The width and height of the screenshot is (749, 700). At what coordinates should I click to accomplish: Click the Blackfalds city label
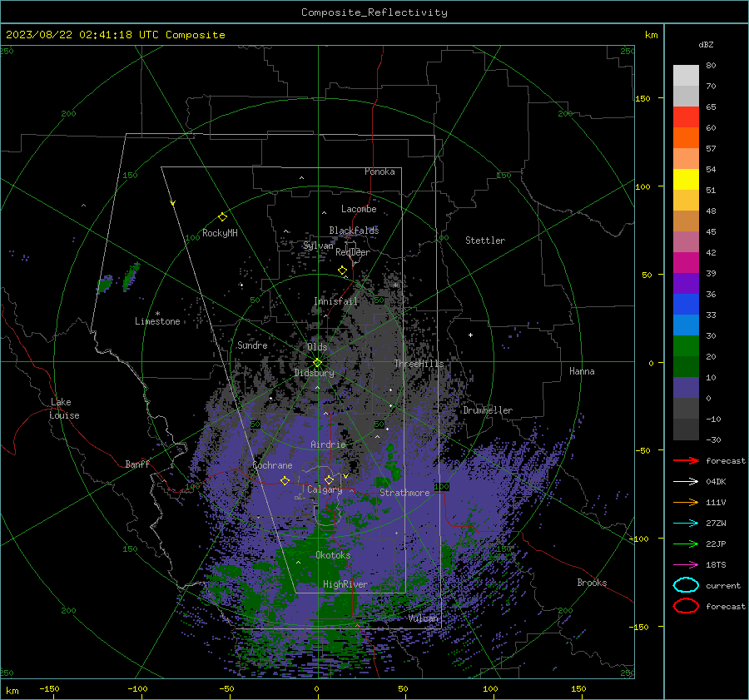point(354,231)
